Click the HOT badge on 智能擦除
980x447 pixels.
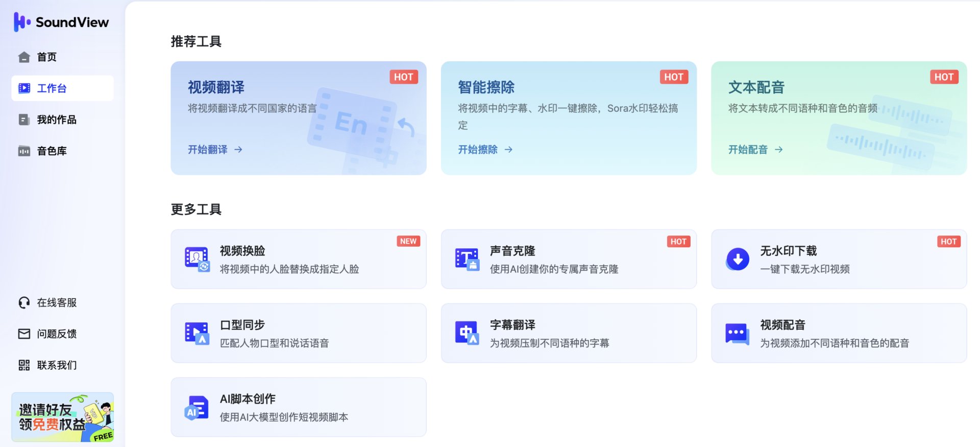click(x=674, y=77)
